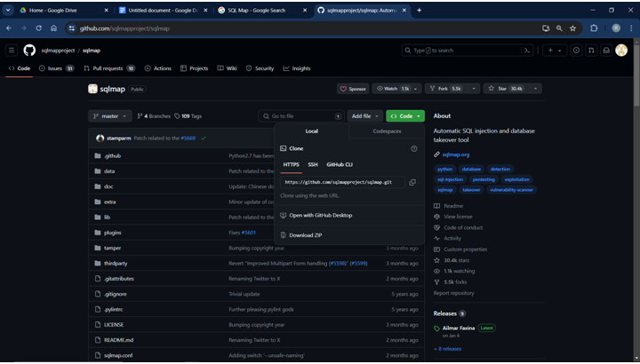The width and height of the screenshot is (640, 364).
Task: Click the green commit status checkmark
Action: [204, 138]
